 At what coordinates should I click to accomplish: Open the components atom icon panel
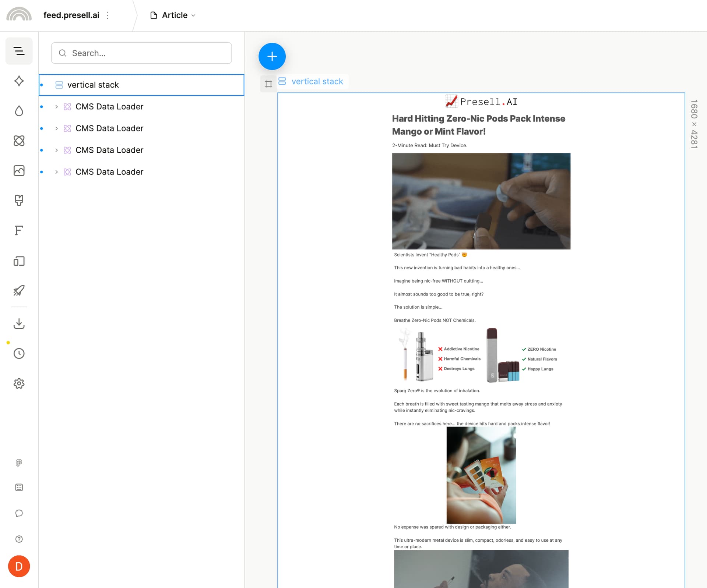19,141
